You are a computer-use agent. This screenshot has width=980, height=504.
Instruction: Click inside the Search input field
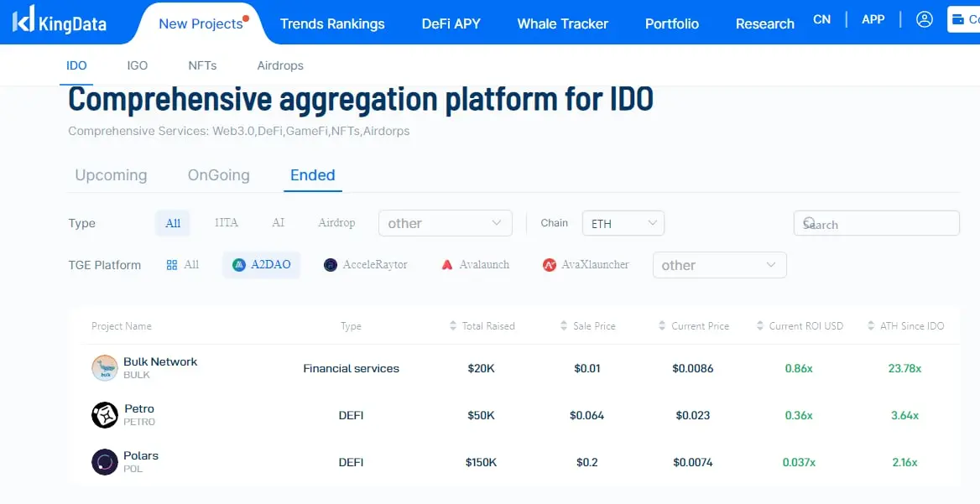point(876,223)
